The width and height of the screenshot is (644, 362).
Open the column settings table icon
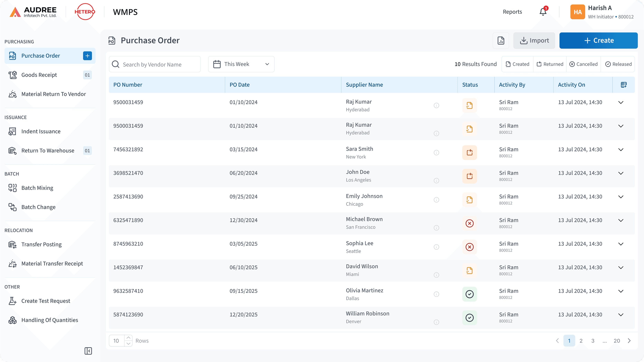click(624, 85)
